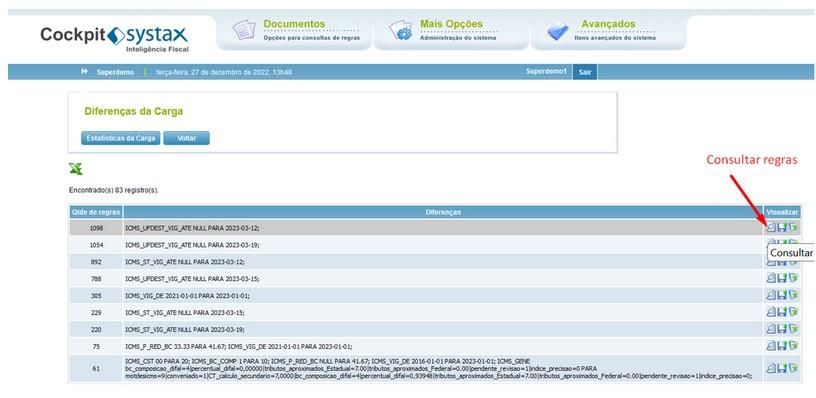Click text ICMS_UFDEST_VIG_ATE NULL PARA 2023-03-12

click(x=192, y=228)
